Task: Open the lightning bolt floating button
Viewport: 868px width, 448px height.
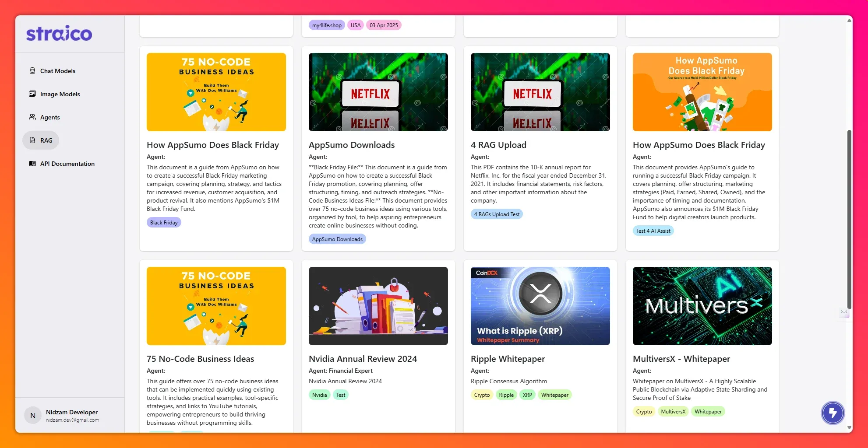Action: 833,413
